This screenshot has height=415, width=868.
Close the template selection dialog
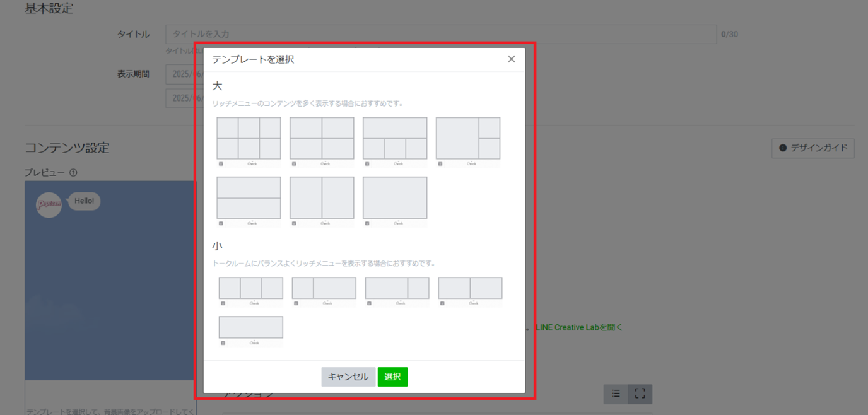pos(512,59)
